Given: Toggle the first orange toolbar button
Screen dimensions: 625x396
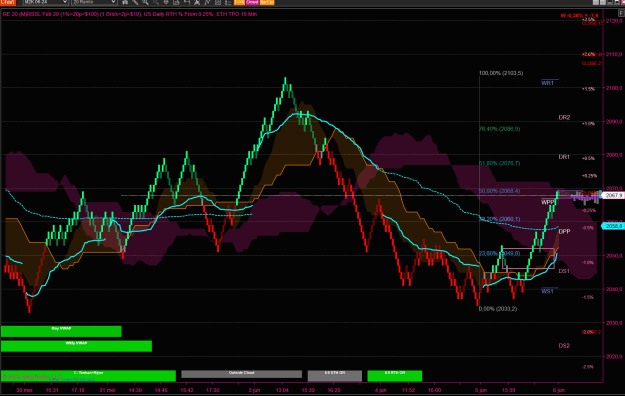Looking at the screenshot, I should click(239, 2).
